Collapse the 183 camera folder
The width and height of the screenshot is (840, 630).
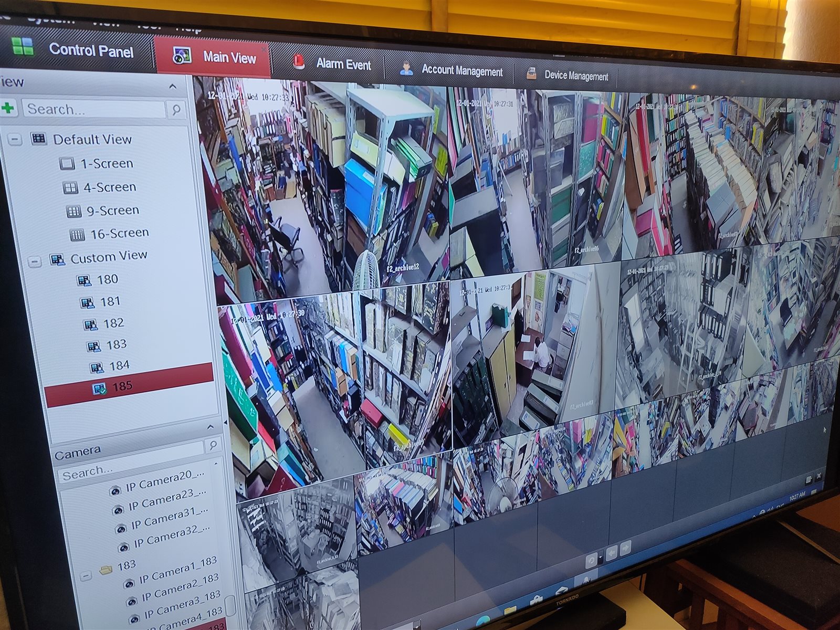tap(86, 576)
